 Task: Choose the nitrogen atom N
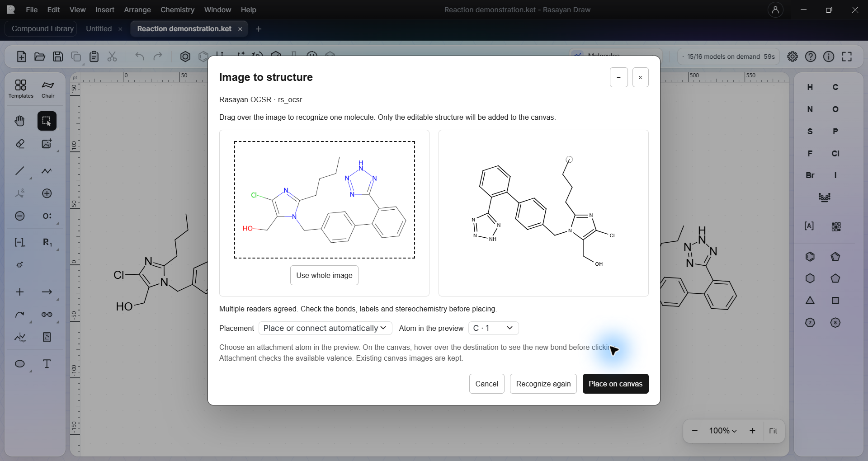coord(810,109)
